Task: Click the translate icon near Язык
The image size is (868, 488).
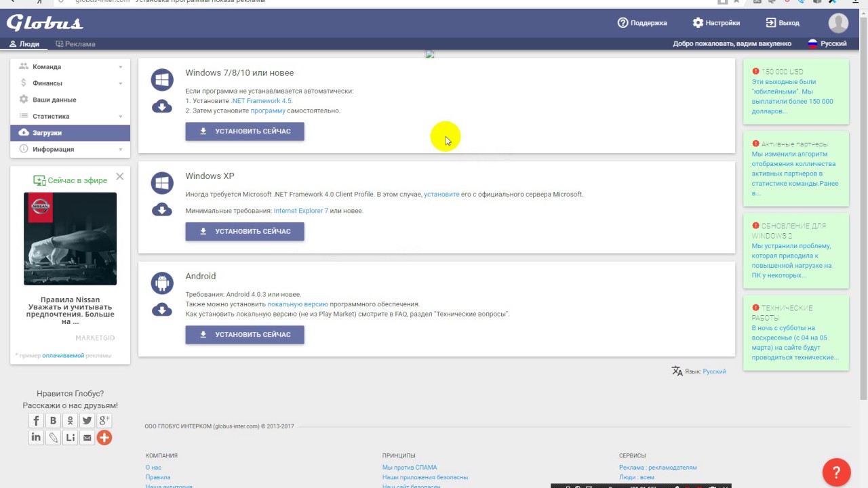Action: click(677, 371)
